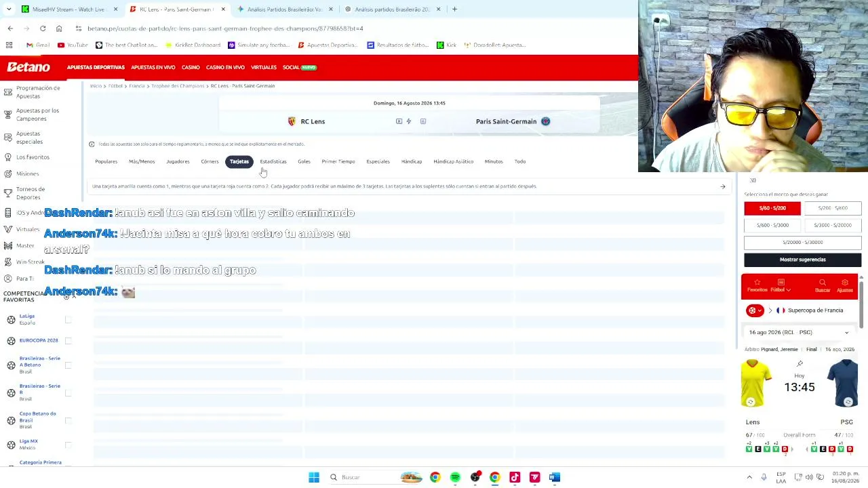The height and width of the screenshot is (488, 868).
Task: Go to browser home page
Action: click(x=59, y=28)
